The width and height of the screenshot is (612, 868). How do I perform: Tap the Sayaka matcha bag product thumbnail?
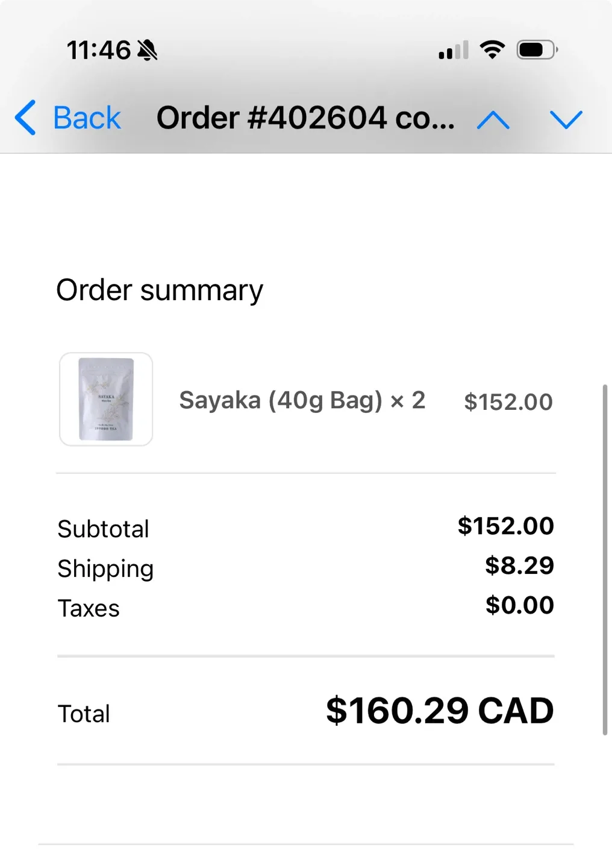click(106, 399)
